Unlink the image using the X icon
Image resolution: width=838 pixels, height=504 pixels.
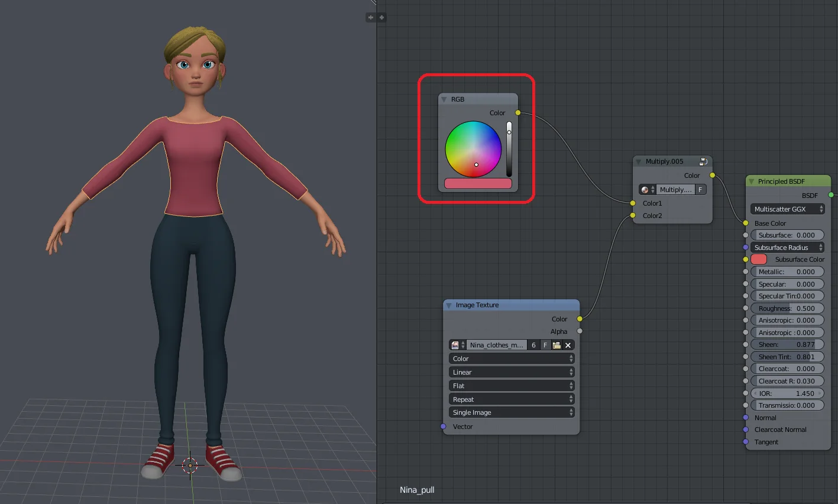[568, 344]
